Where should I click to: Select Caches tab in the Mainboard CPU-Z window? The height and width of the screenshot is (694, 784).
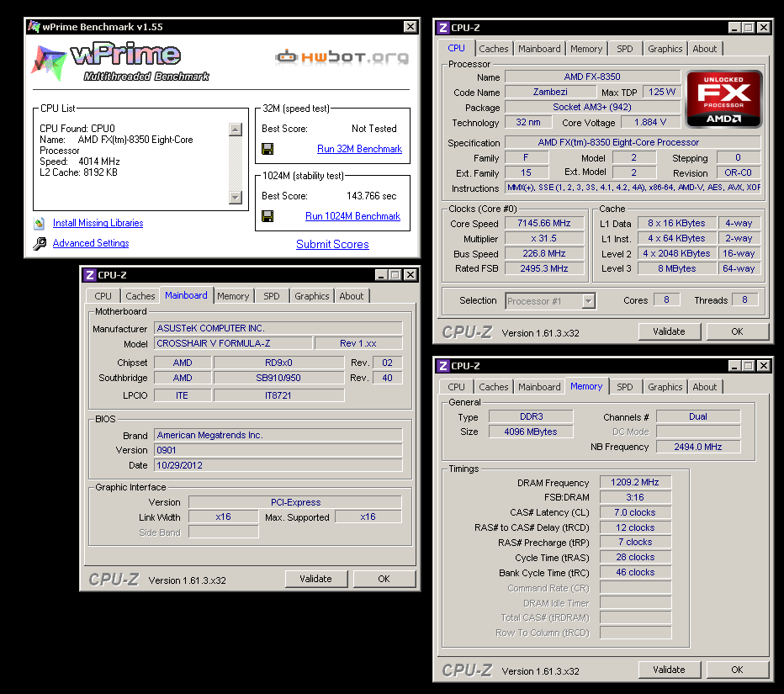(140, 296)
